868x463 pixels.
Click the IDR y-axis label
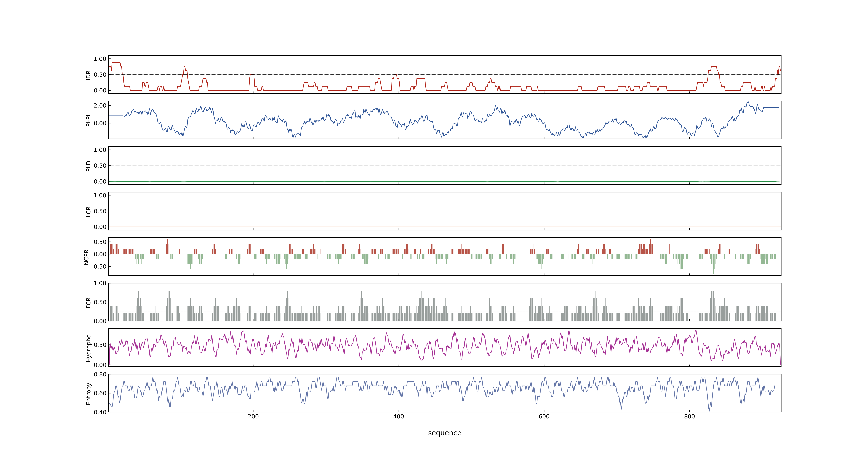[x=88, y=75]
